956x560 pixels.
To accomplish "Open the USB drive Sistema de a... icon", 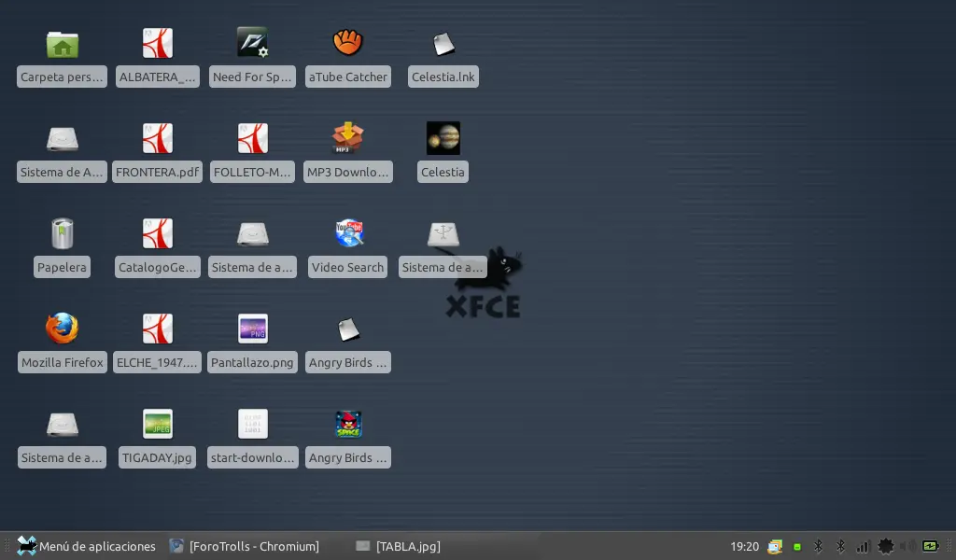I will (x=443, y=234).
